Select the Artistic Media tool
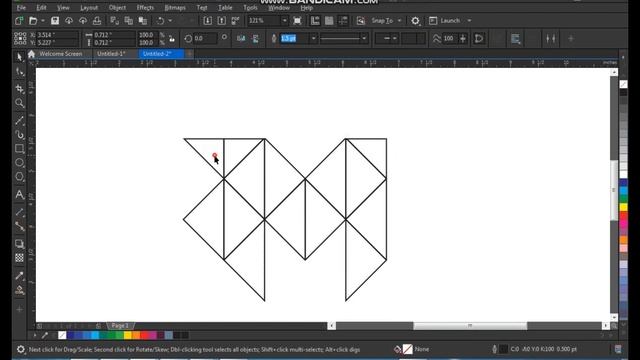640x360 pixels. point(19,135)
